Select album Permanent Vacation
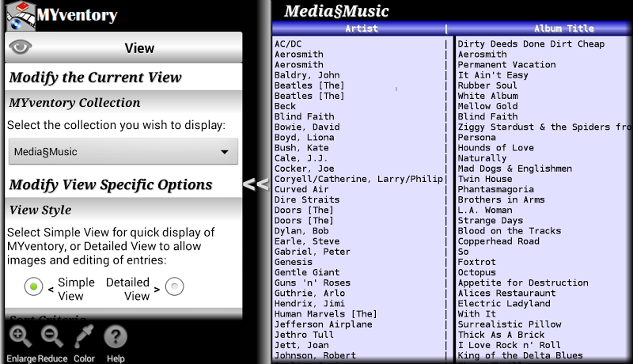The height and width of the screenshot is (364, 633). [x=506, y=65]
